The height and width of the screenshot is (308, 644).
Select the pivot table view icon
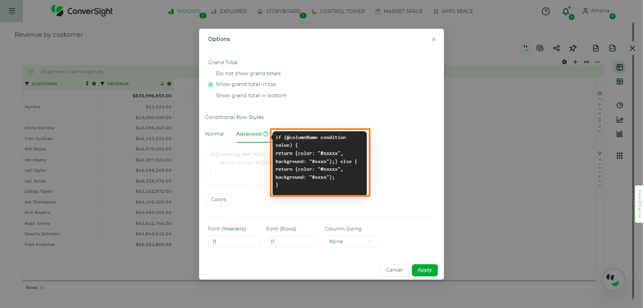tap(620, 82)
